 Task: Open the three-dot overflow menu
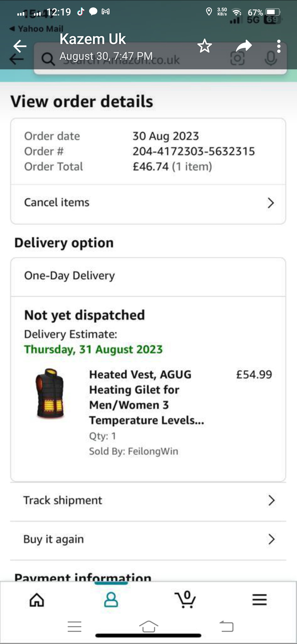[x=279, y=46]
